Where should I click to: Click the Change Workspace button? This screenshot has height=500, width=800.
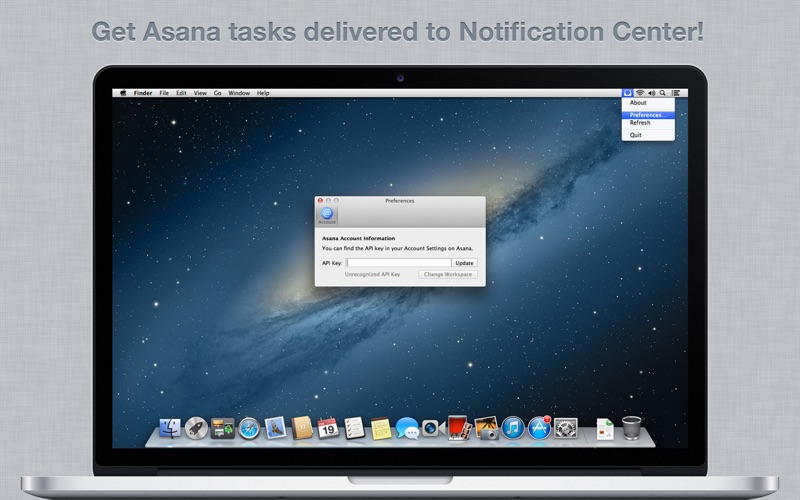click(448, 274)
